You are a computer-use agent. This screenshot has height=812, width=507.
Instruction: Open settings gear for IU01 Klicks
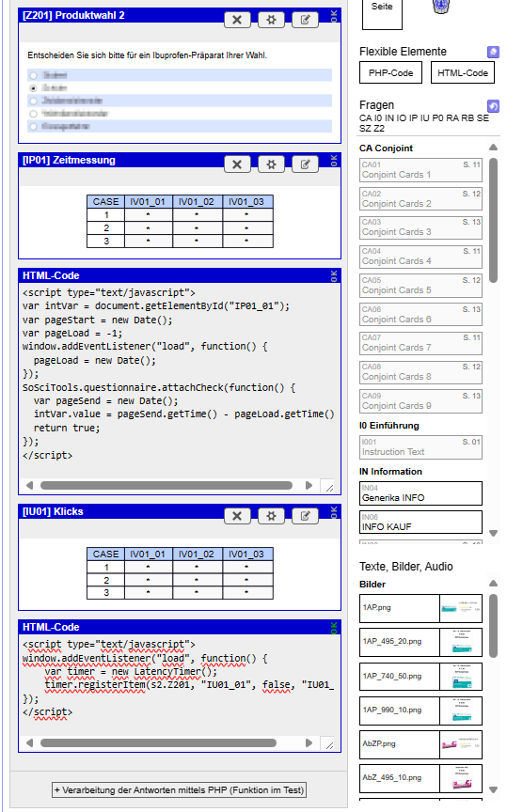point(271,516)
